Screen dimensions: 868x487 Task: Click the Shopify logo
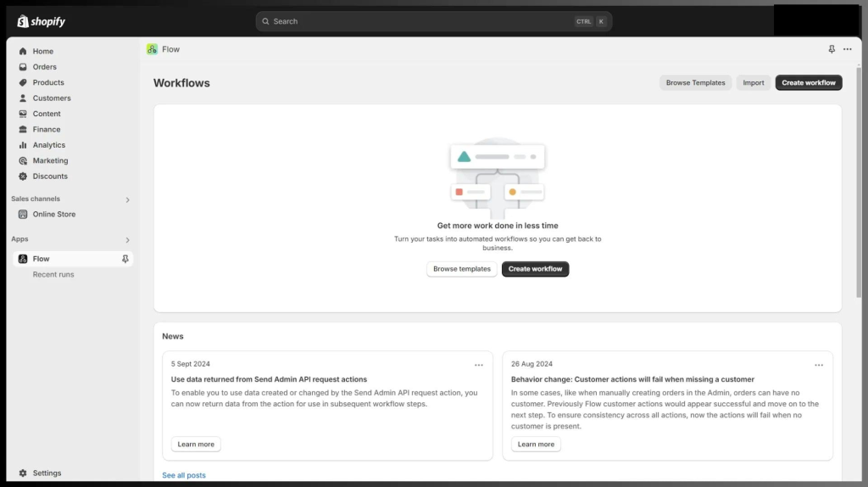[x=41, y=21]
